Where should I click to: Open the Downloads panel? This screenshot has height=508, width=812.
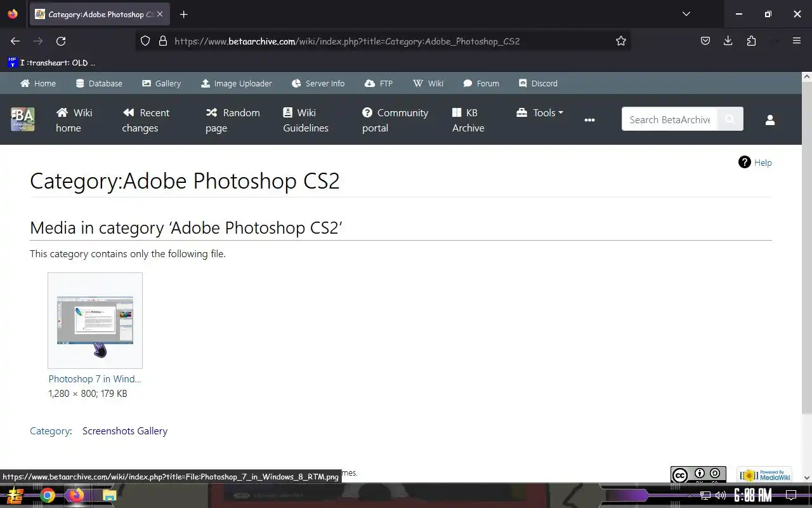coord(728,41)
